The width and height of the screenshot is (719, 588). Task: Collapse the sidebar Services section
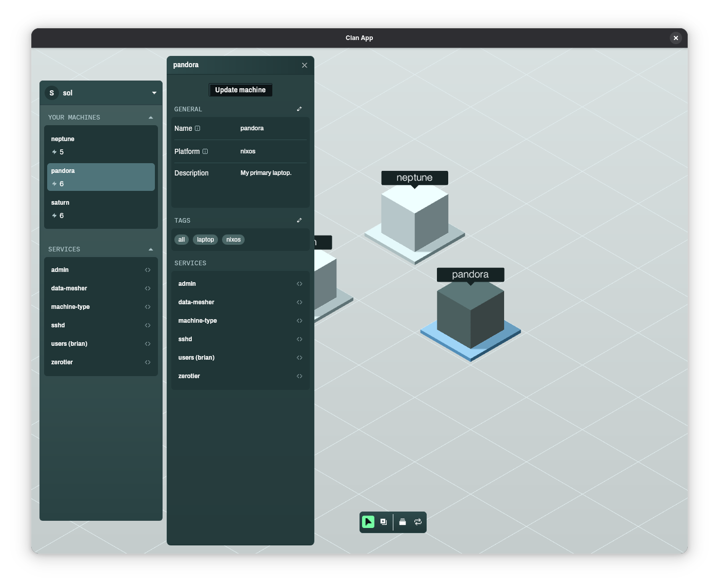tap(151, 249)
